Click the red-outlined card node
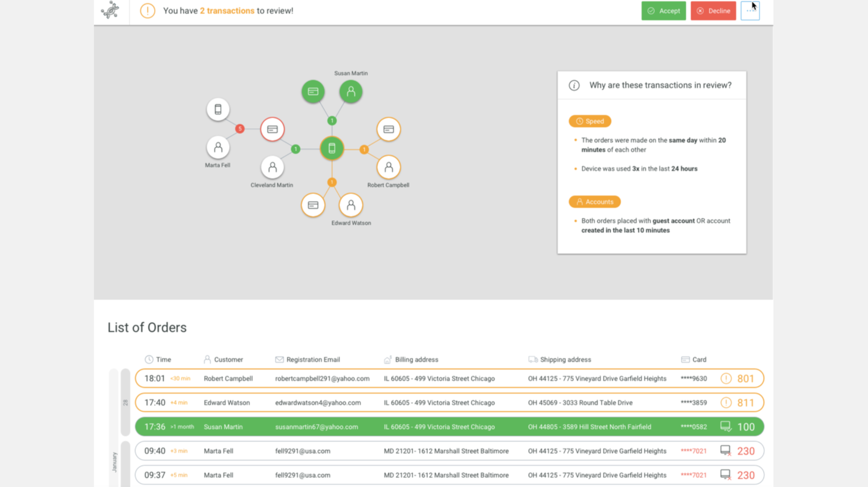The image size is (868, 487). click(x=272, y=129)
